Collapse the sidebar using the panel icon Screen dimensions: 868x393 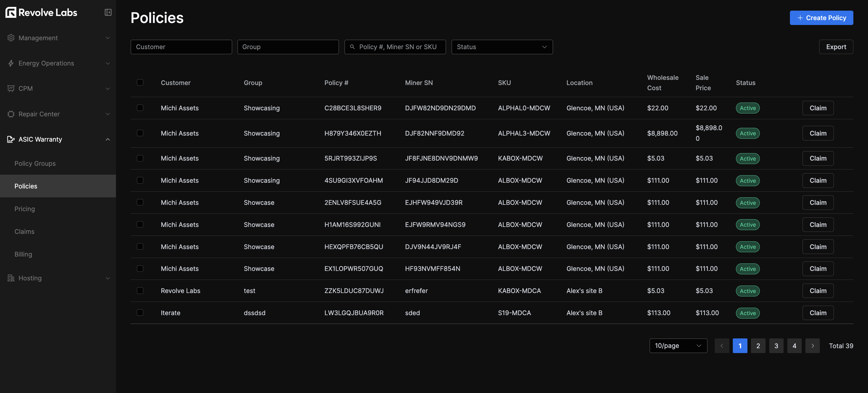tap(108, 12)
